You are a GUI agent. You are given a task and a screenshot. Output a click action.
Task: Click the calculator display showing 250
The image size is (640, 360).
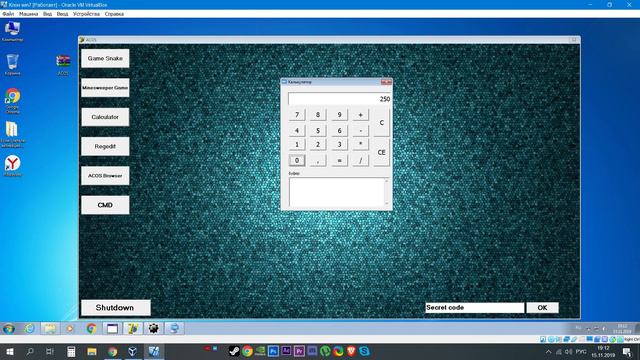click(340, 99)
